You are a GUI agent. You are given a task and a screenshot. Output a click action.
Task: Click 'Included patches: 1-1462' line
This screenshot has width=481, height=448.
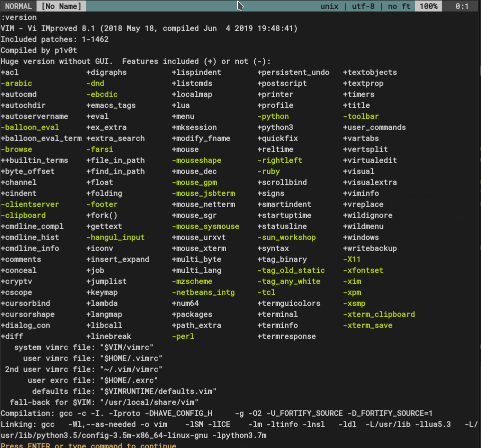55,39
